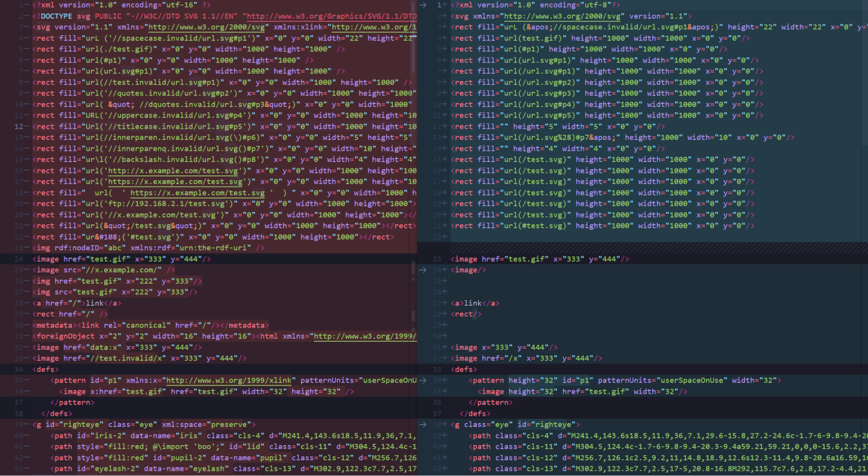Click right line number 33

click(x=437, y=369)
